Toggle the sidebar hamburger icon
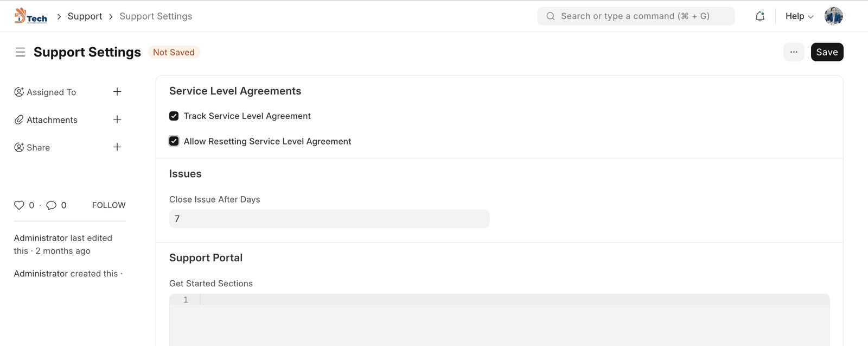 click(x=21, y=52)
